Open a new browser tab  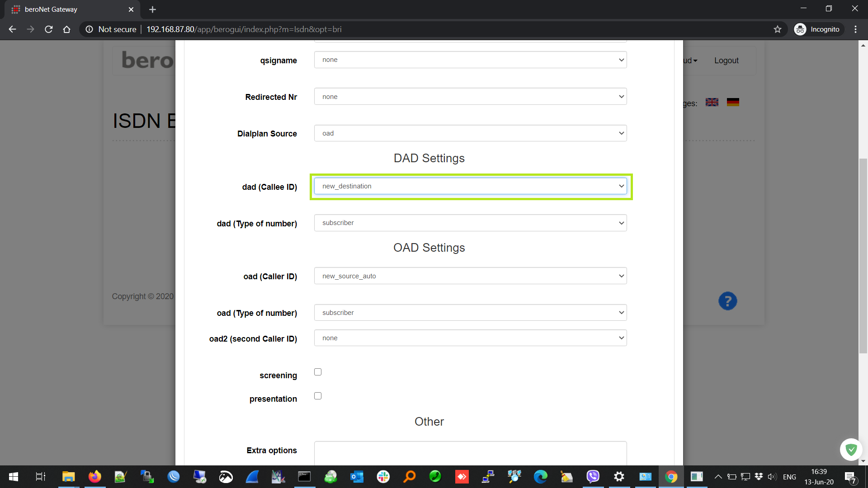152,9
